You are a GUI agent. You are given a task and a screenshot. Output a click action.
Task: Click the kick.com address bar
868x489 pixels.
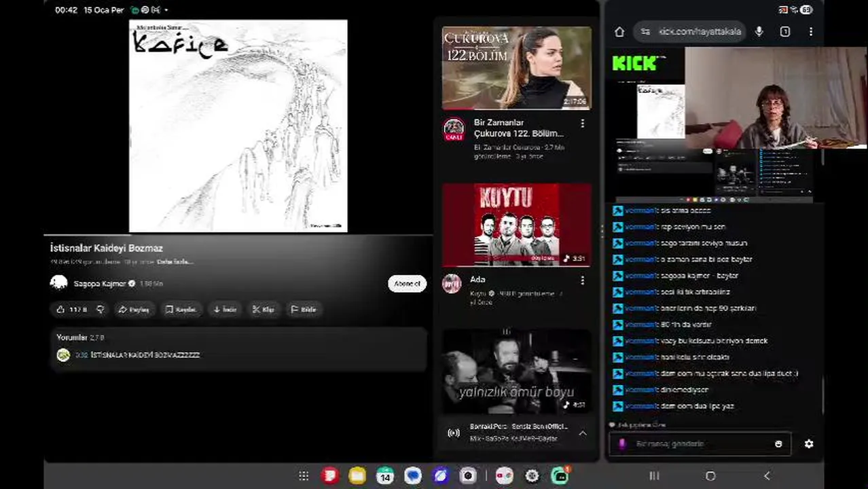coord(690,32)
